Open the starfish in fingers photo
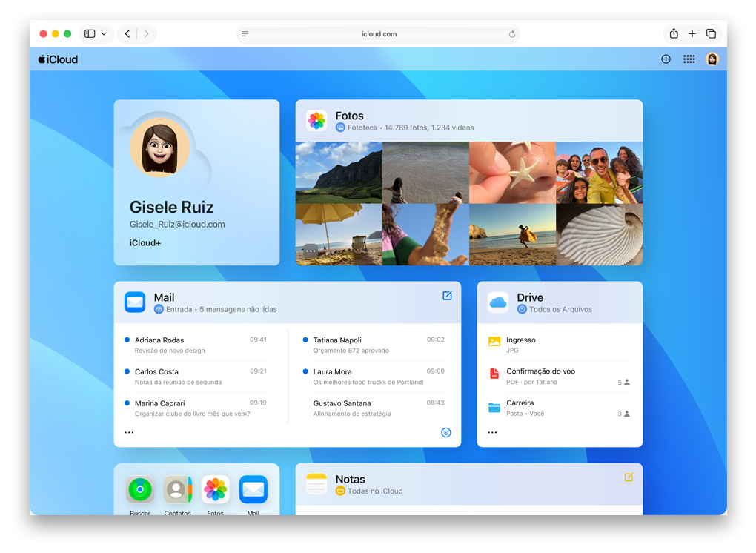The height and width of the screenshot is (553, 756). coord(512,173)
